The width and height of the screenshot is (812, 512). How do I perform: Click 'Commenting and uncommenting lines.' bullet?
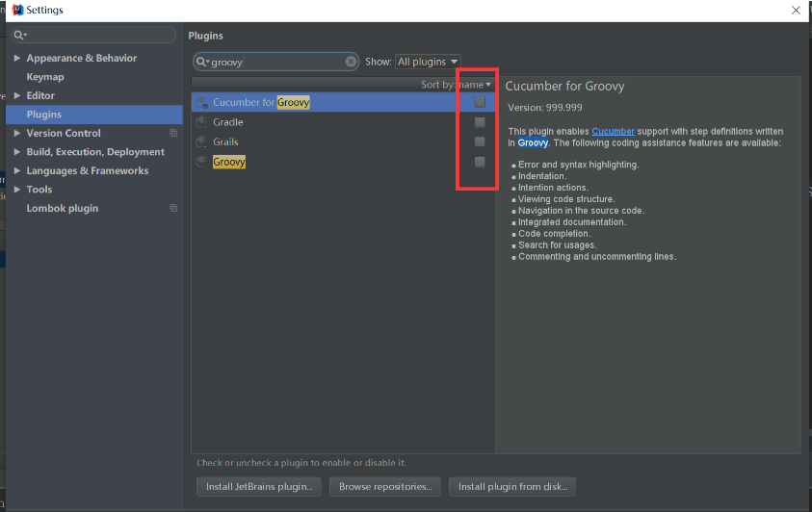[597, 257]
